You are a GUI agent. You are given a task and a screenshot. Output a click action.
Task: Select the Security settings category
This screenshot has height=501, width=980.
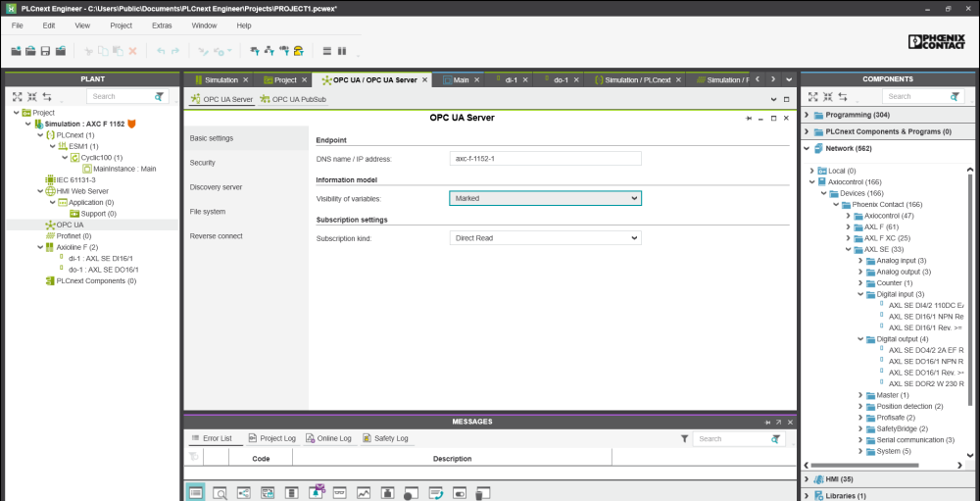203,163
